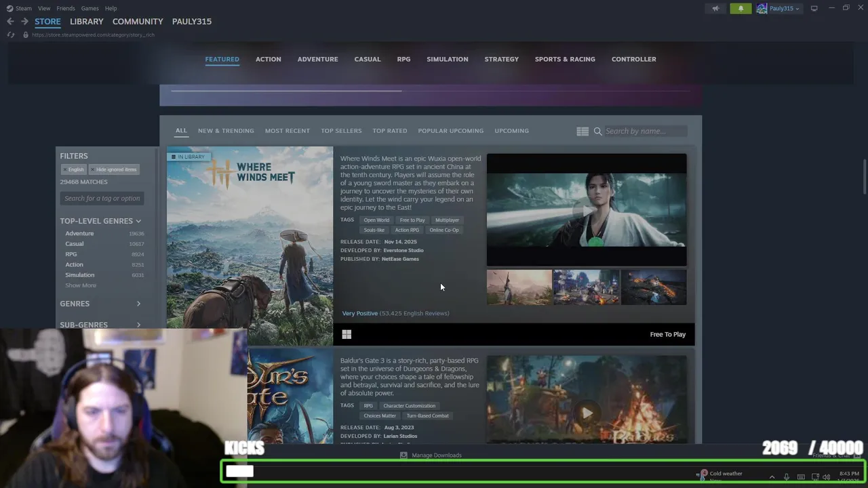The image size is (868, 488).
Task: Click the Steam logo menu
Action: tap(9, 8)
